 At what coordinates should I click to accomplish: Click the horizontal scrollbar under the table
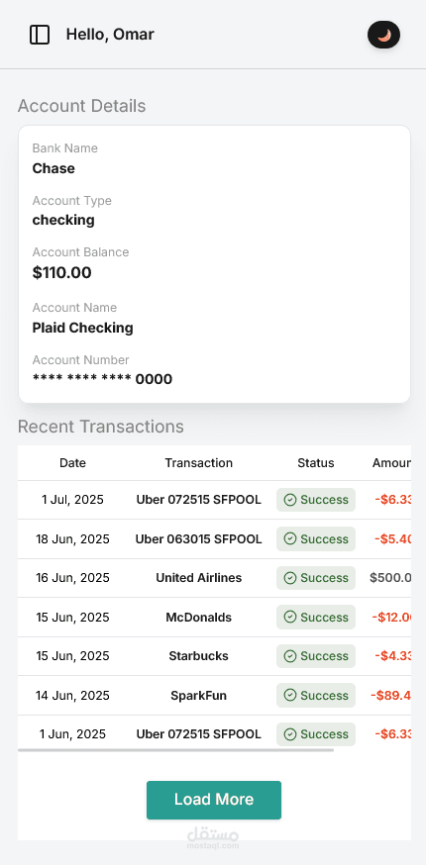click(175, 750)
